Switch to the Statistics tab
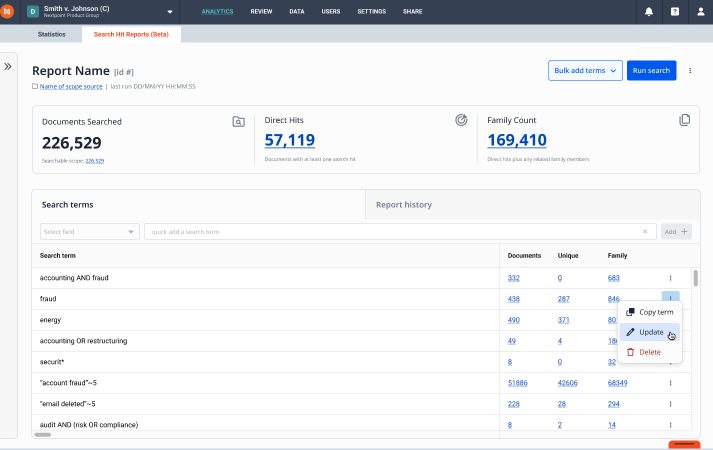The image size is (713, 450). click(x=51, y=35)
